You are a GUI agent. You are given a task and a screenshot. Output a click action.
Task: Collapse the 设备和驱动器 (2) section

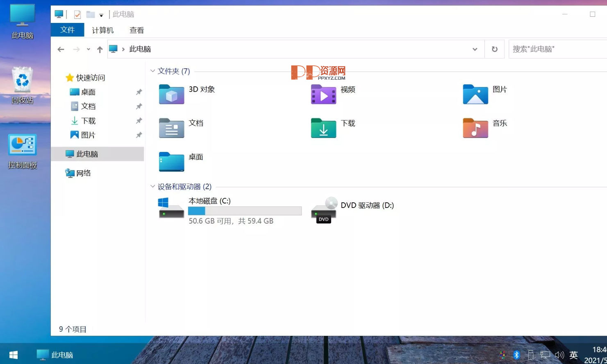[x=152, y=187]
